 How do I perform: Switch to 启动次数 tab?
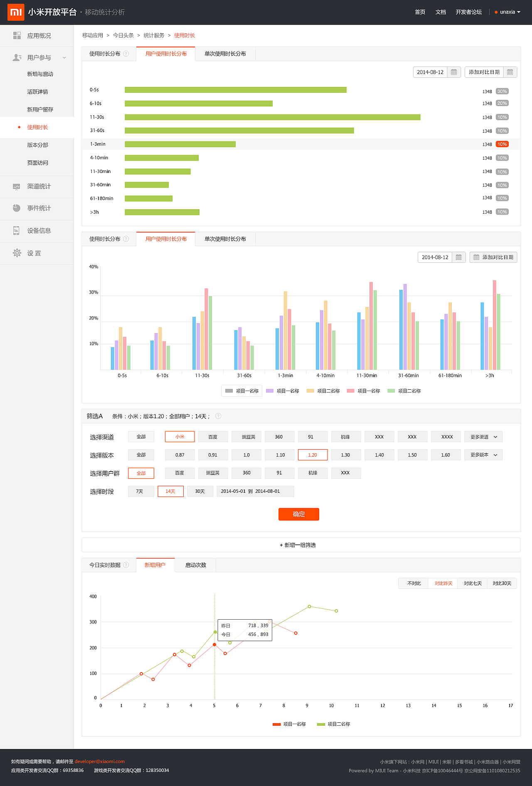pyautogui.click(x=195, y=565)
